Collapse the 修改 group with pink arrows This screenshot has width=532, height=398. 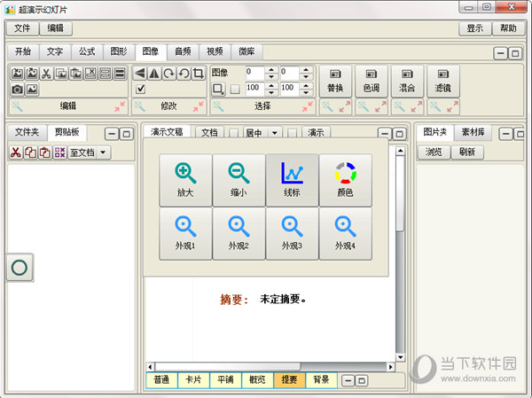coord(199,106)
